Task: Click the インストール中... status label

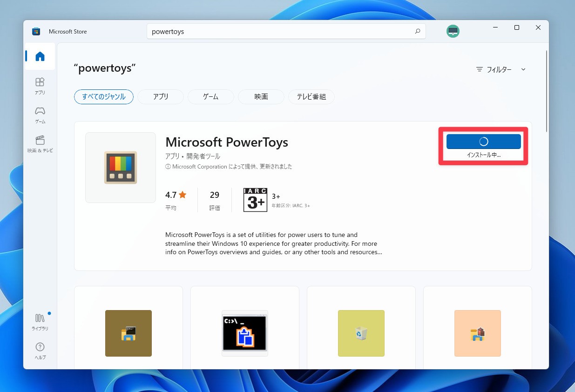Action: coord(484,155)
